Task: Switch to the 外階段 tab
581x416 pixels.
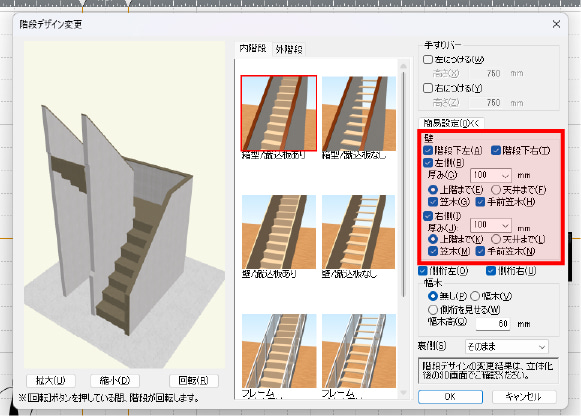Action: (x=289, y=49)
